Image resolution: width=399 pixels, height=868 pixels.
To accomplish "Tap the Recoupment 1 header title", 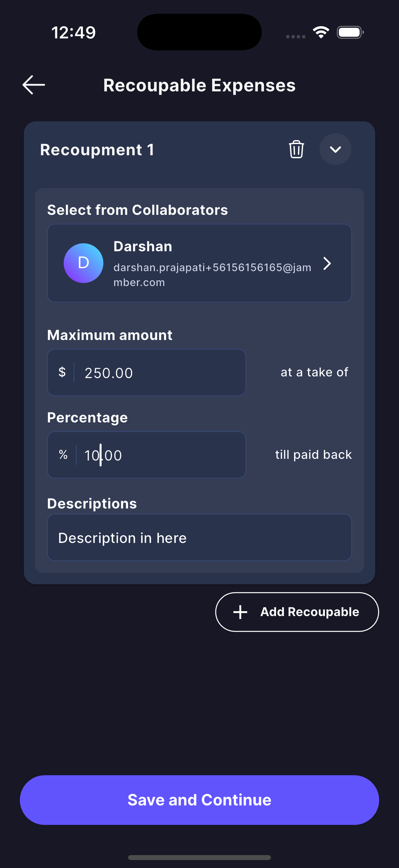I will click(x=97, y=150).
